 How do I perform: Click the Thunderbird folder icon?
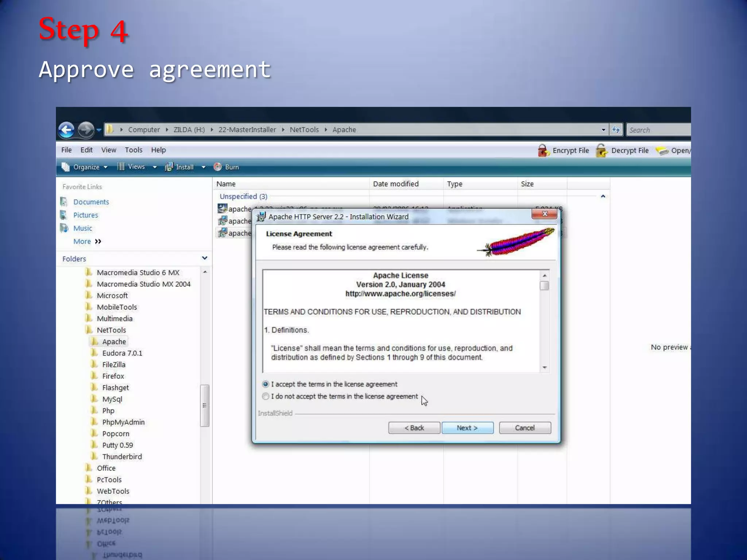(94, 456)
